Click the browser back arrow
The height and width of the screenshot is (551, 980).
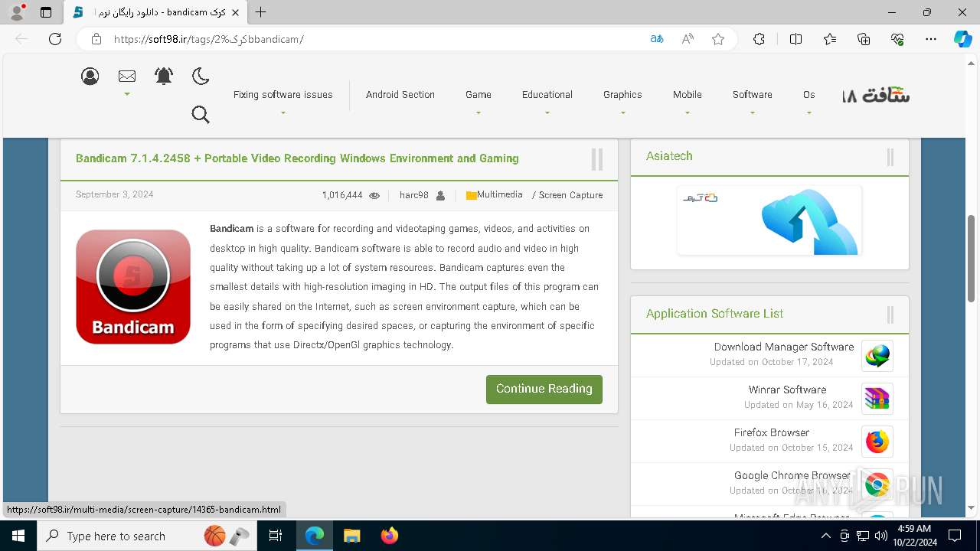(x=21, y=39)
